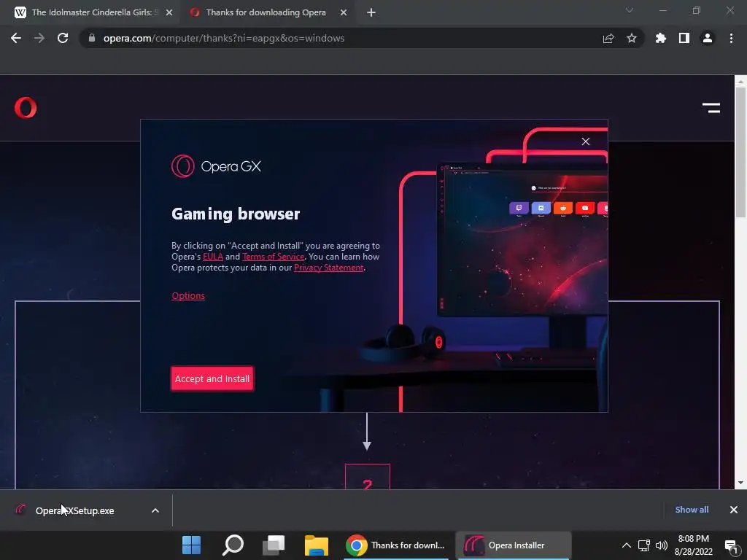The height and width of the screenshot is (560, 747).
Task: Reload the Opera download page
Action: (x=63, y=38)
